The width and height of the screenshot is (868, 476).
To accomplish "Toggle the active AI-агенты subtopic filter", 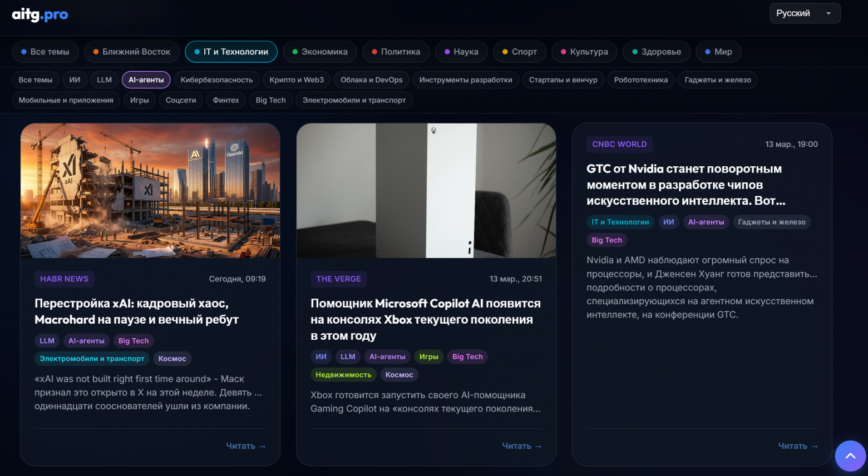I will pyautogui.click(x=146, y=80).
